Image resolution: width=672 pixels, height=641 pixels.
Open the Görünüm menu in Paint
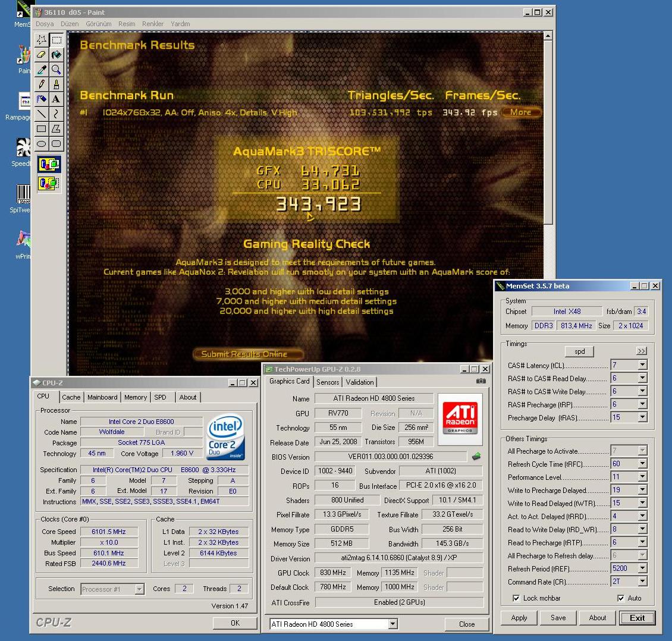click(x=99, y=24)
